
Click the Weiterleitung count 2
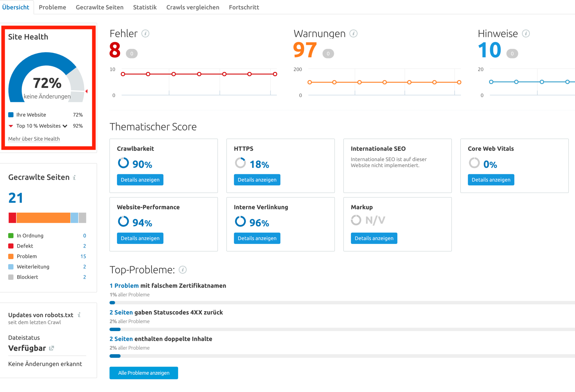85,267
